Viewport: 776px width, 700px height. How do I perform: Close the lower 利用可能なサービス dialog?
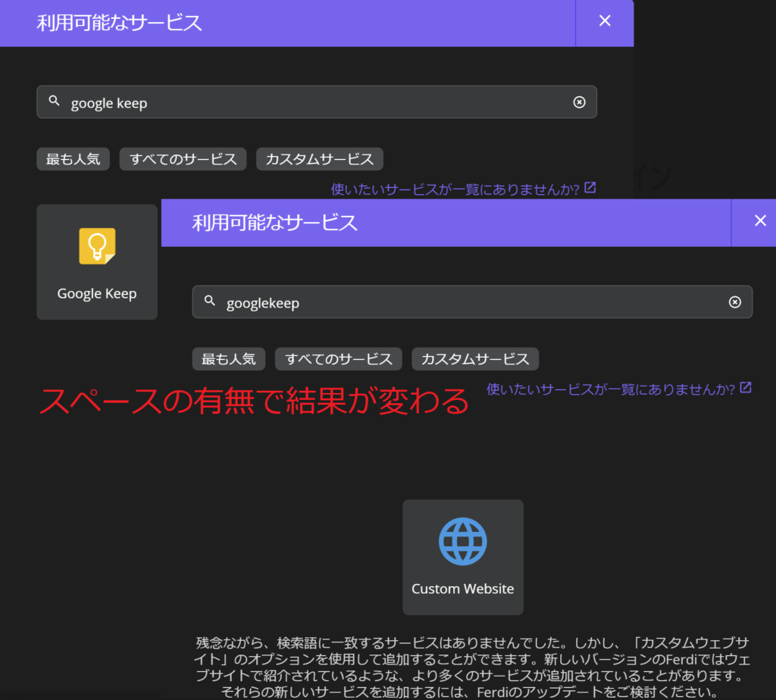[x=760, y=220]
